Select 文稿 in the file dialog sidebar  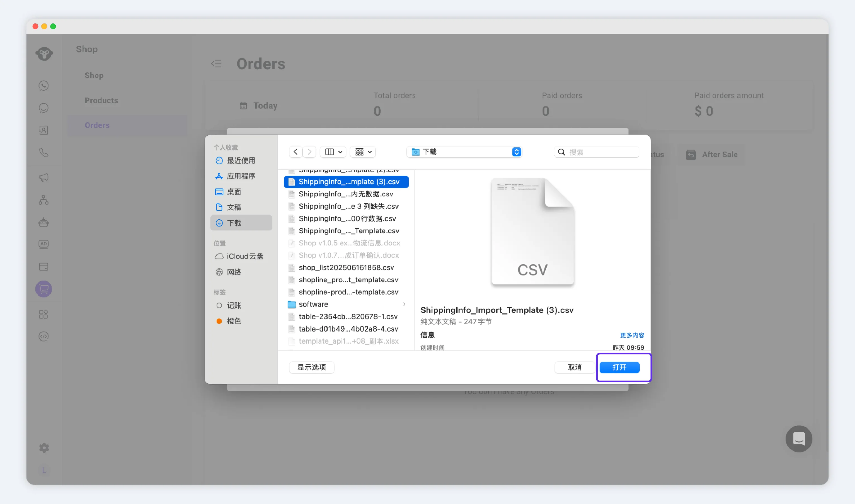[x=241, y=207]
